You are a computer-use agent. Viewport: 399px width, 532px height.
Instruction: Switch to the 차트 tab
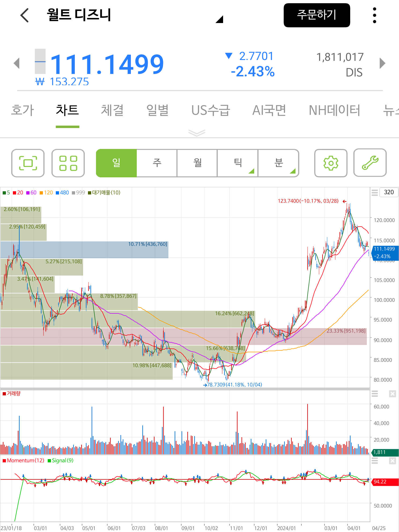67,110
